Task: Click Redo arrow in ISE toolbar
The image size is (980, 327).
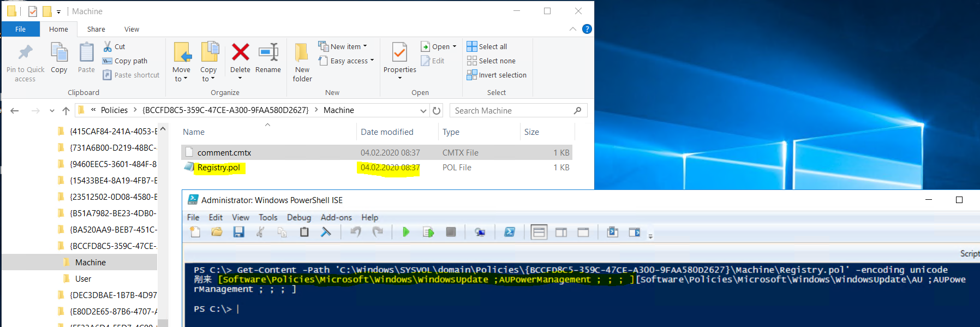Action: (x=378, y=232)
